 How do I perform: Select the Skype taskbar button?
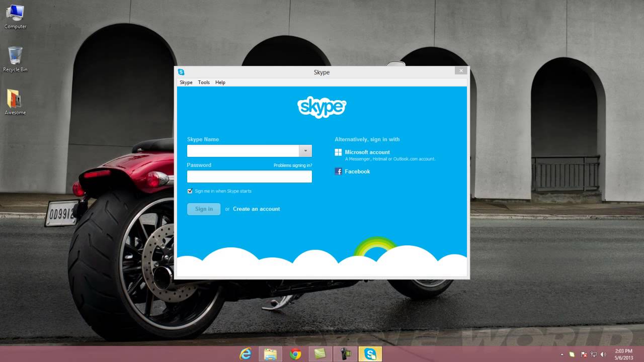[370, 354]
